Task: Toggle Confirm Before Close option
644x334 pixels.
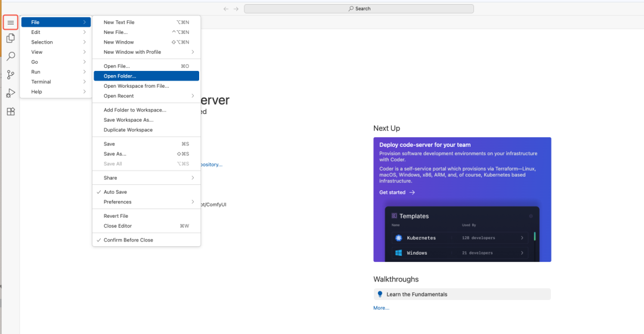Action: [x=146, y=240]
